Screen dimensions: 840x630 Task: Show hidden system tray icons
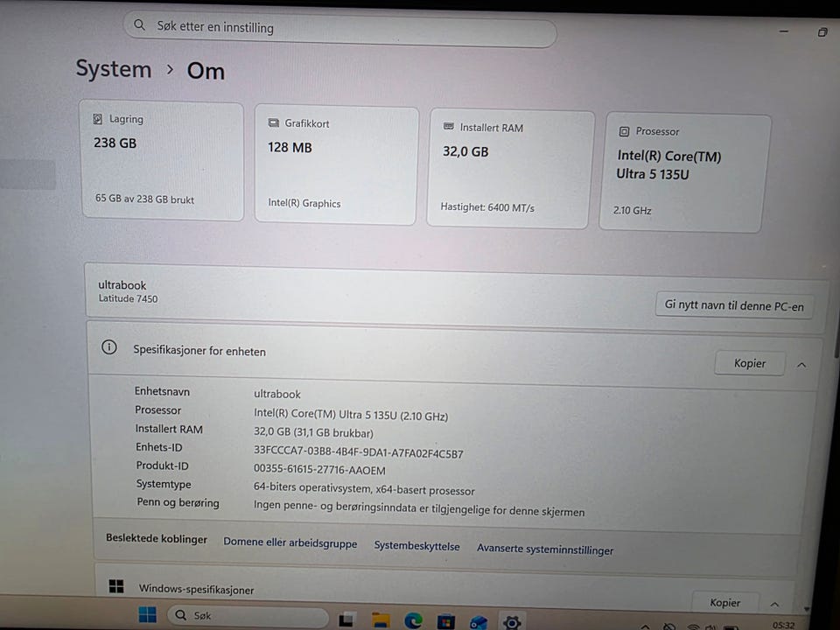[646, 626]
